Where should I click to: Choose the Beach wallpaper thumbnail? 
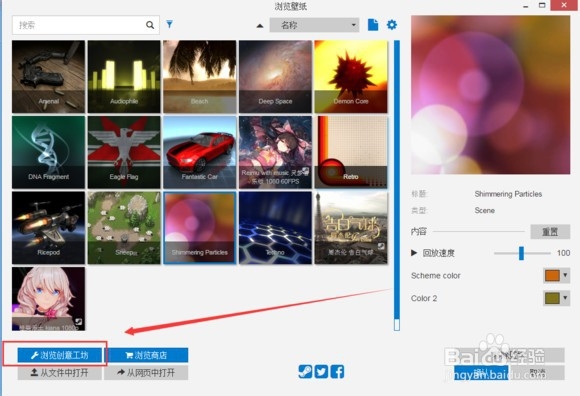coord(200,77)
